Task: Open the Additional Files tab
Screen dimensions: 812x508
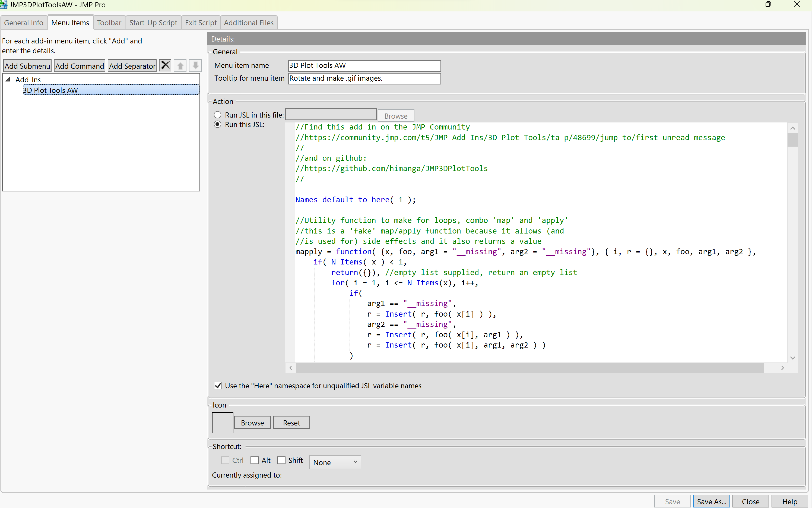Action: tap(249, 22)
